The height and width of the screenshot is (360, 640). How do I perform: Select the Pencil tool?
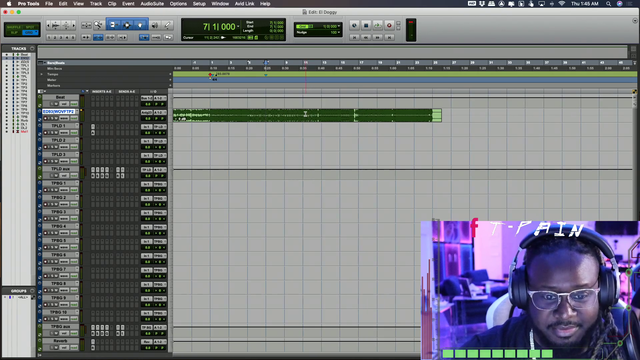point(167,25)
